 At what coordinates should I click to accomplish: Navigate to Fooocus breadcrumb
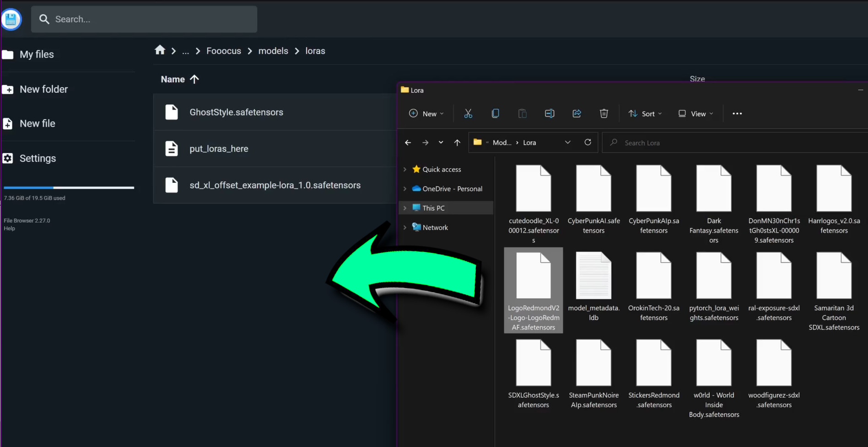click(x=224, y=51)
